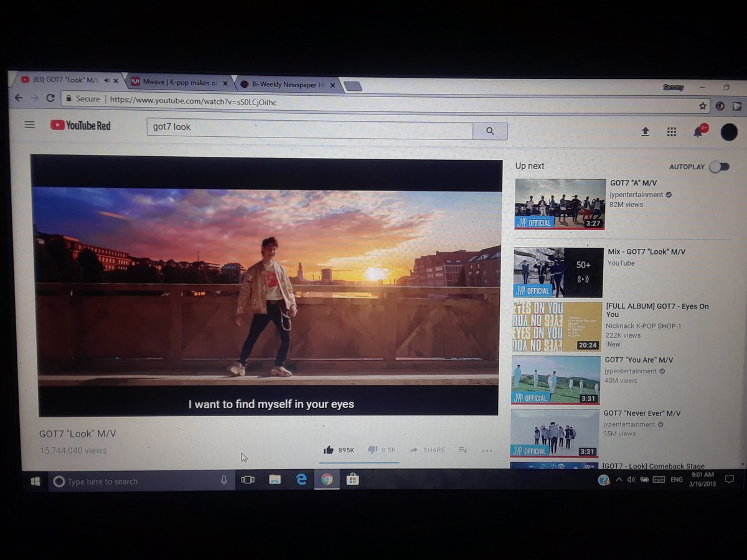Open more actions ellipsis under video
This screenshot has height=560, width=747.
tap(487, 450)
